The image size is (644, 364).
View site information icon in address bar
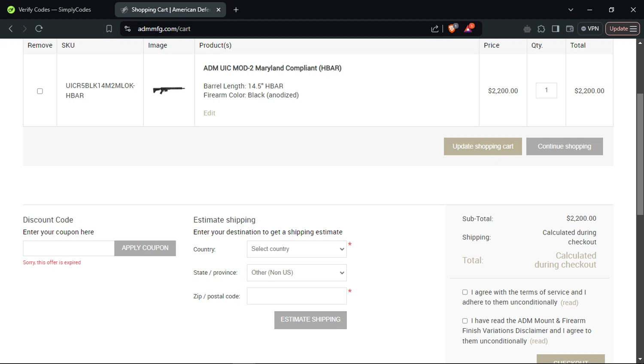[128, 29]
